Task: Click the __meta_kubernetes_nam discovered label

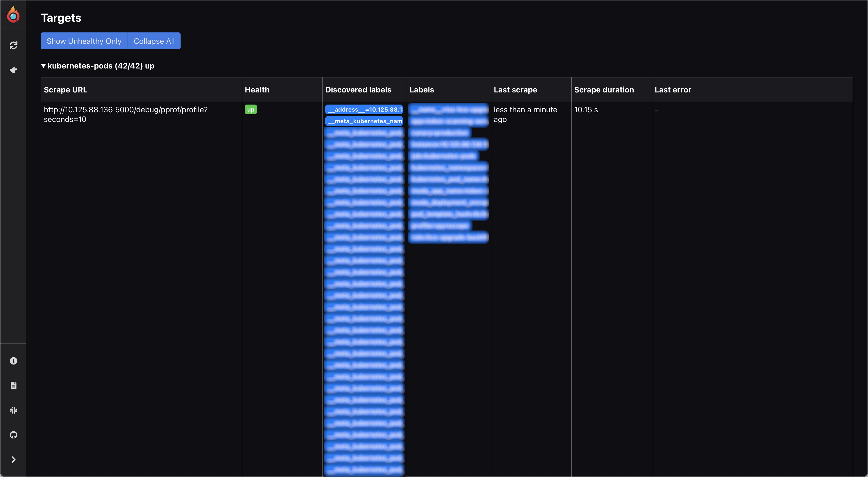Action: [364, 121]
